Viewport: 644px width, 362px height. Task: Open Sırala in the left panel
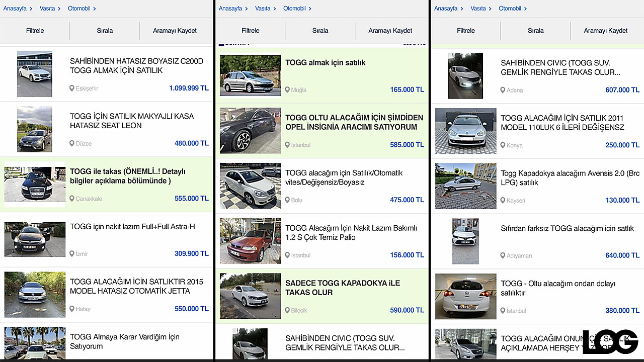pyautogui.click(x=105, y=31)
